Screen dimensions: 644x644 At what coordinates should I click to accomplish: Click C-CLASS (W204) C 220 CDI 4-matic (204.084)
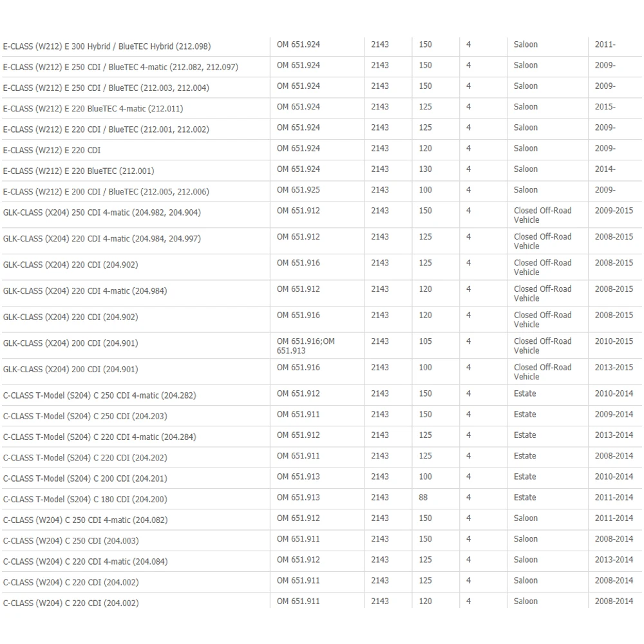tap(86, 562)
